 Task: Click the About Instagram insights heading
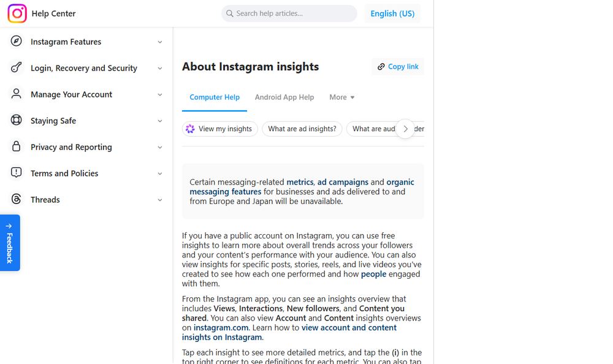pos(250,67)
